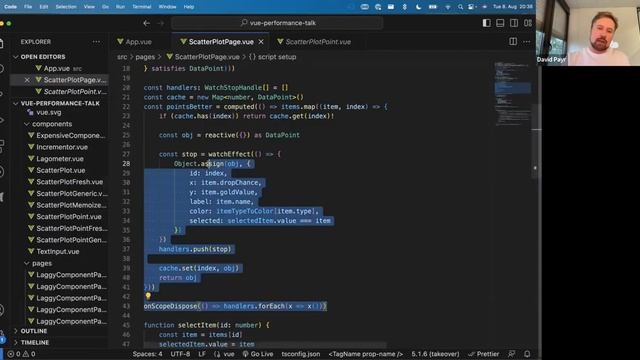Viewport: 640px width, 360px height.
Task: Close ScatterPlotPage.vue in Open Editors
Action: click(27, 80)
